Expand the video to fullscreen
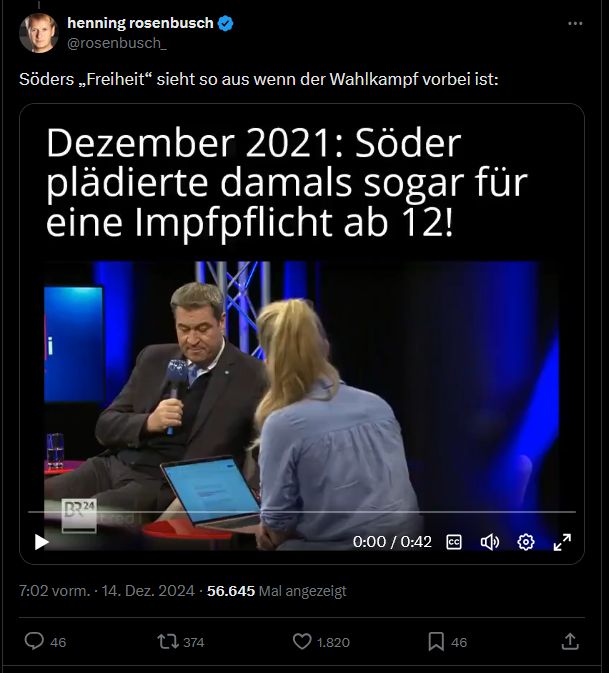The height and width of the screenshot is (673, 609). click(562, 542)
